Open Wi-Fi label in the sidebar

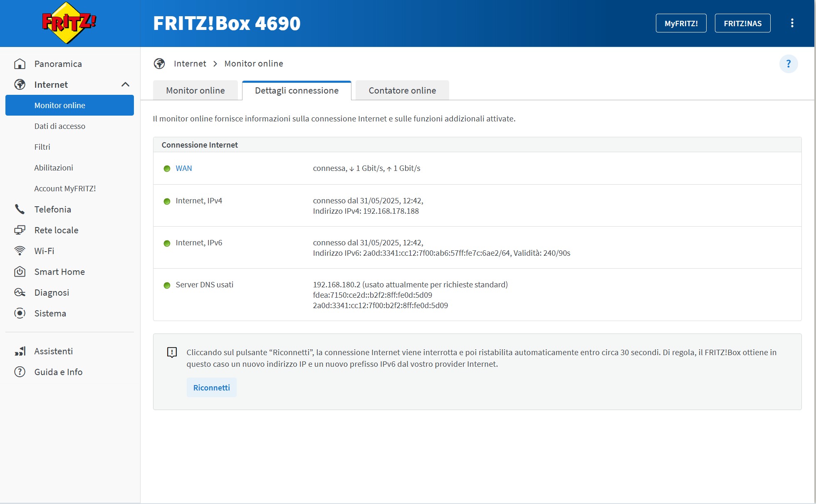point(44,251)
